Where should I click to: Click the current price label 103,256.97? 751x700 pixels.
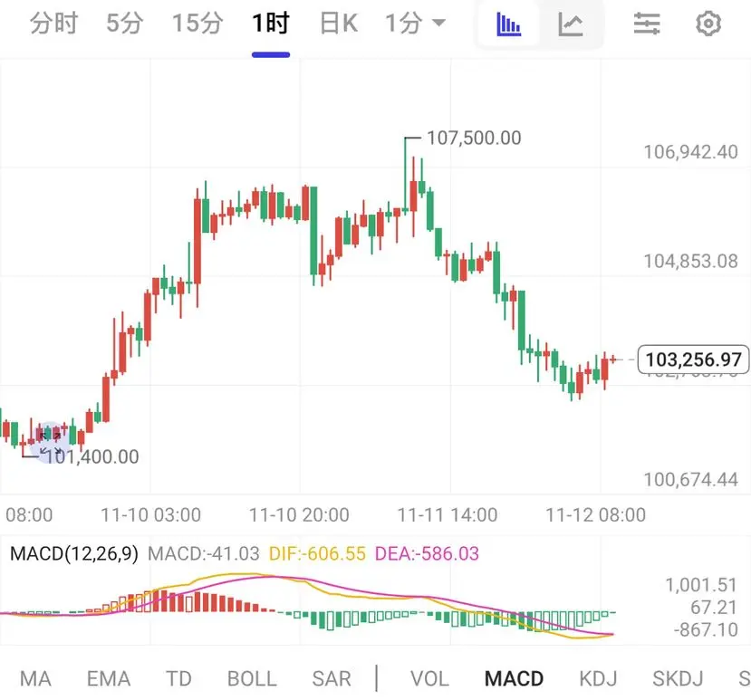coord(694,360)
